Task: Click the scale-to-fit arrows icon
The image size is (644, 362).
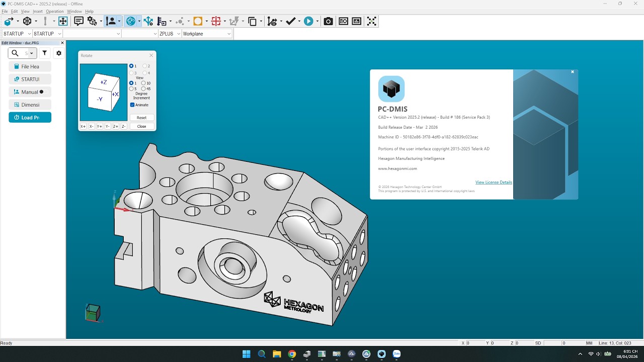Action: point(63,21)
